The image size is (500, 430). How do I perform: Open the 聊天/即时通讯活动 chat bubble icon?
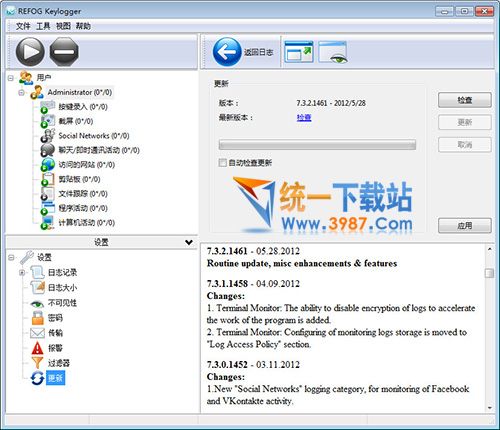tap(47, 150)
